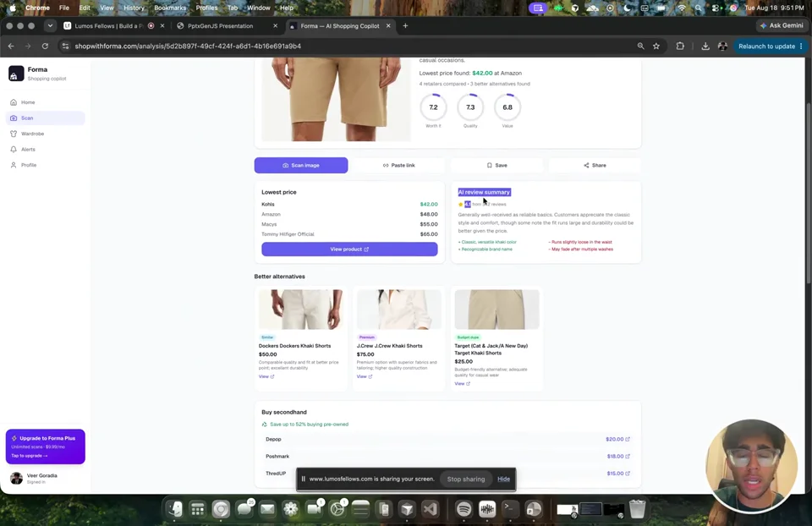The height and width of the screenshot is (526, 812).
Task: Go back to the previous page
Action: 11,46
